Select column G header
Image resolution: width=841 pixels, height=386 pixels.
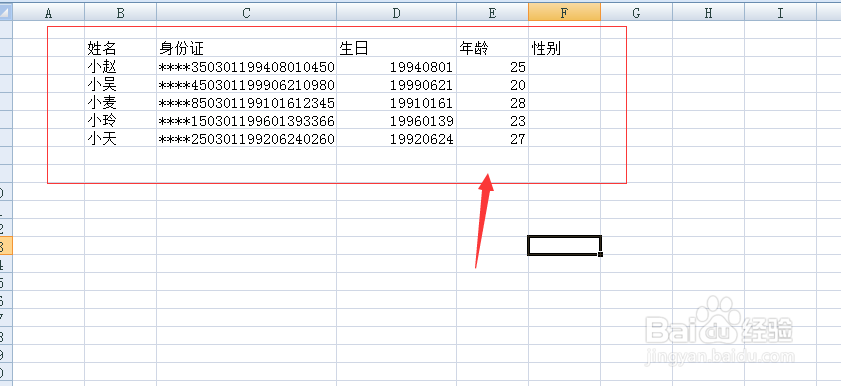tap(636, 13)
